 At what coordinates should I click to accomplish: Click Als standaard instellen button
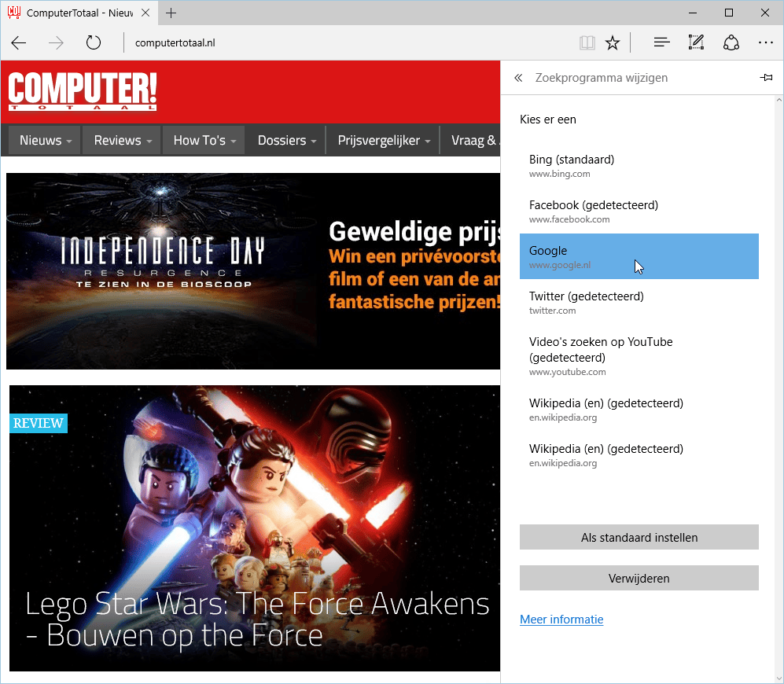coord(639,538)
